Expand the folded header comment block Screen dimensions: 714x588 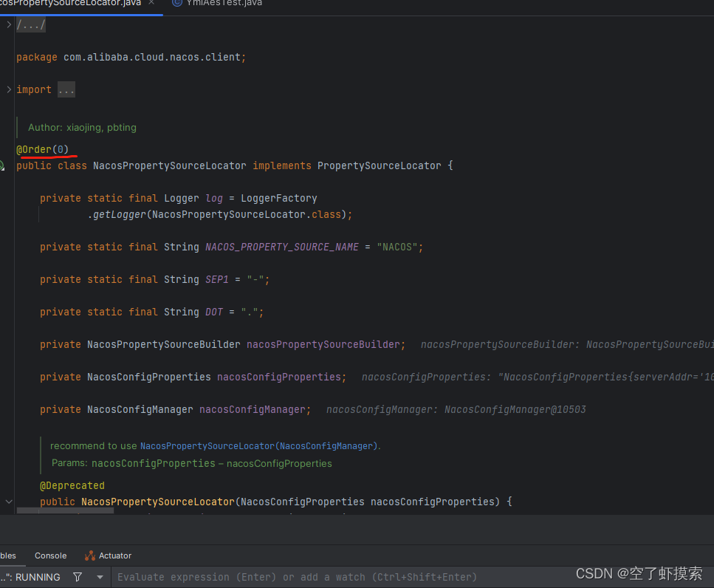click(9, 24)
